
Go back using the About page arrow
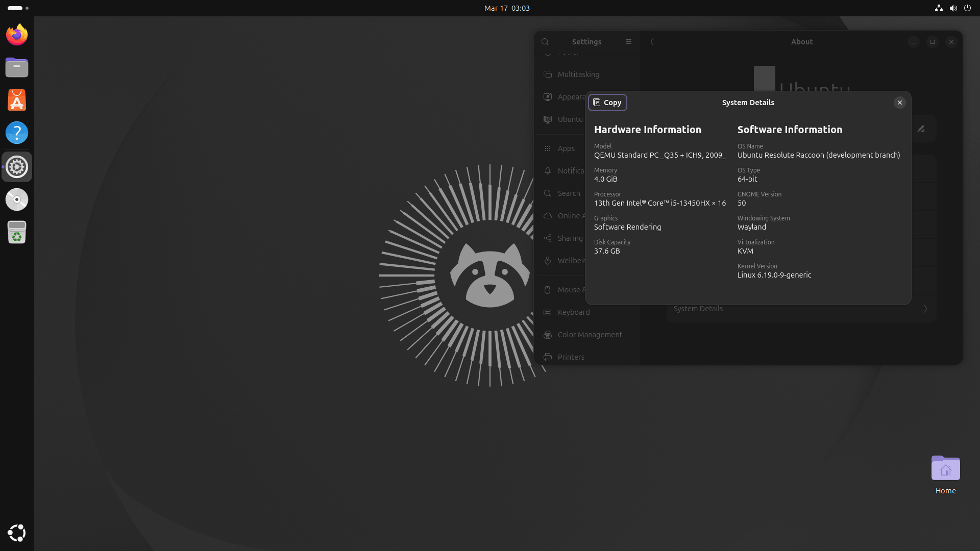651,42
